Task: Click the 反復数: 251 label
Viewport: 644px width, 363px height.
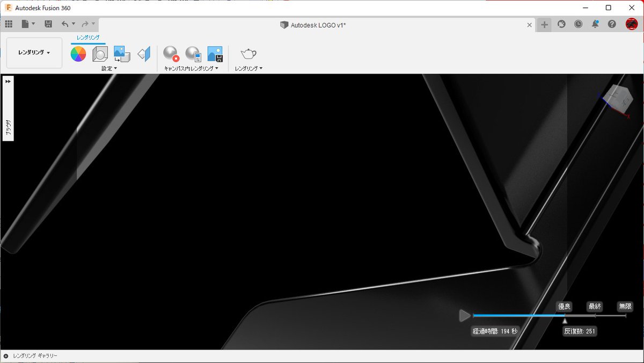Action: [x=580, y=331]
